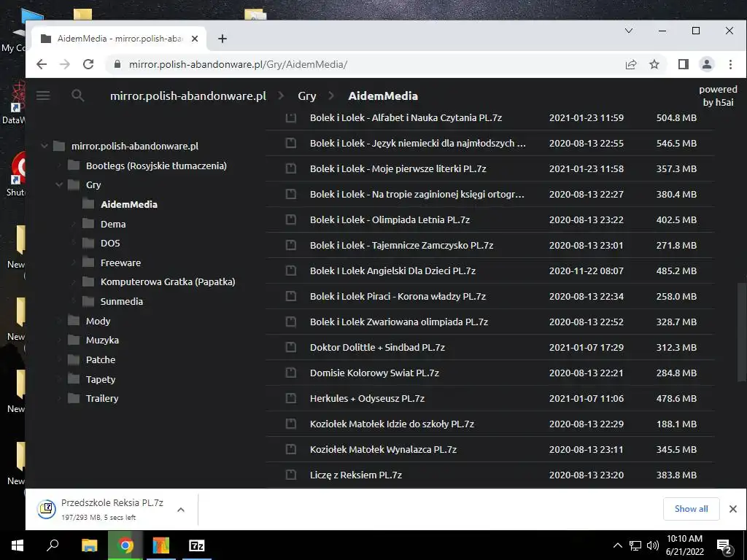Select DOS folder in tree
Viewport: 747px width, 560px height.
[x=110, y=244]
